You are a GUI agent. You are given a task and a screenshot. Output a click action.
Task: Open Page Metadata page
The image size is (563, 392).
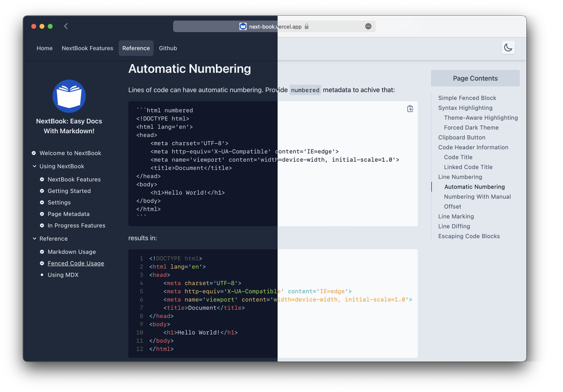point(69,214)
